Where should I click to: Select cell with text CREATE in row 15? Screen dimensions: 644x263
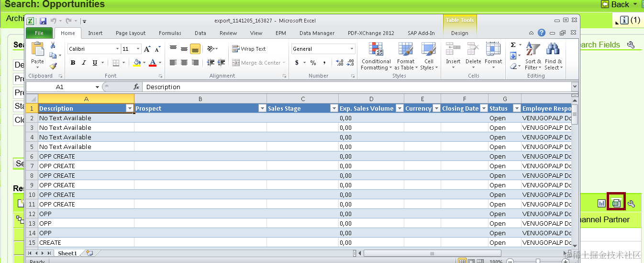pos(86,242)
